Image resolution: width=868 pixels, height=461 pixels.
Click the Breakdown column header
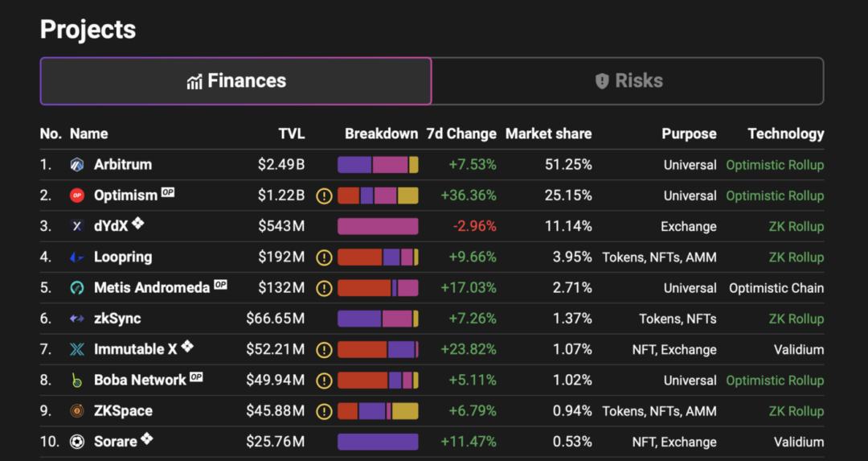pyautogui.click(x=382, y=134)
